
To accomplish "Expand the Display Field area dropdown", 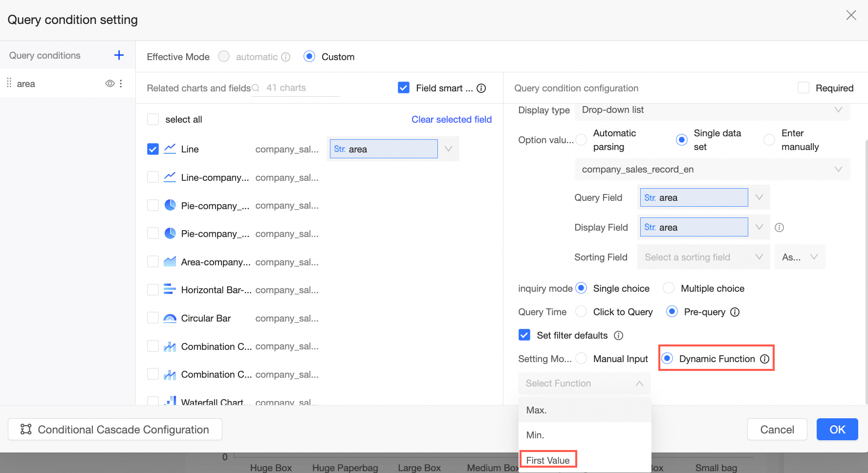I will [704, 227].
